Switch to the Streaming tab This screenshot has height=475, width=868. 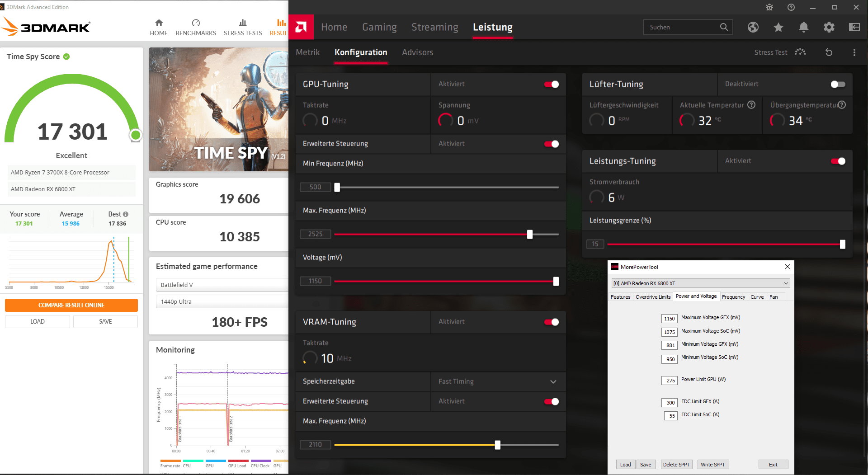click(435, 27)
